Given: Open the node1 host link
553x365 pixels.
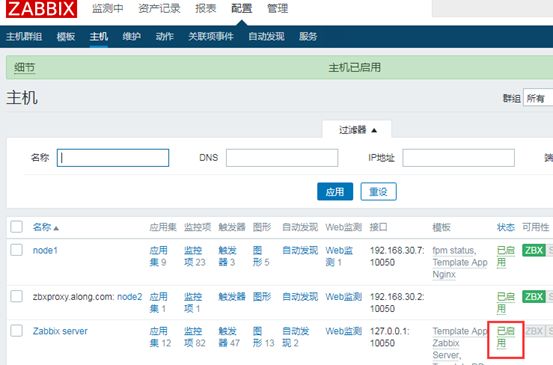Looking at the screenshot, I should [45, 250].
